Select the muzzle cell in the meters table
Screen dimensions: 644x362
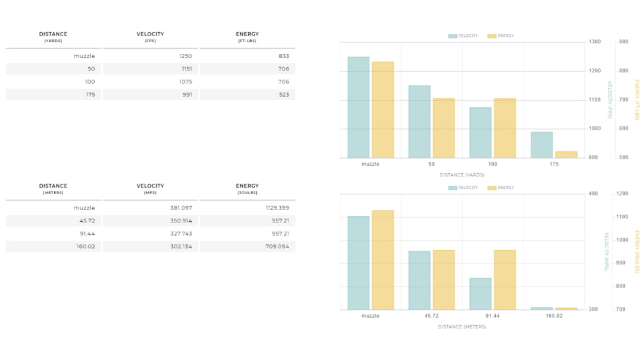(53, 208)
